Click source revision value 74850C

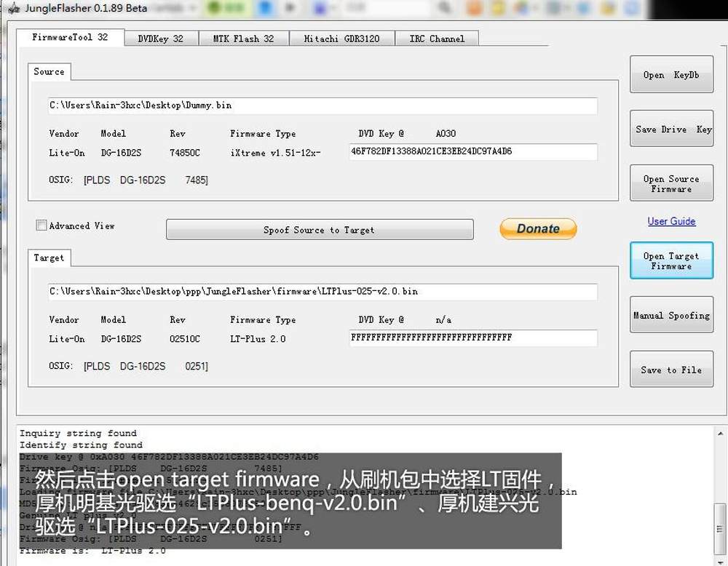tap(185, 153)
